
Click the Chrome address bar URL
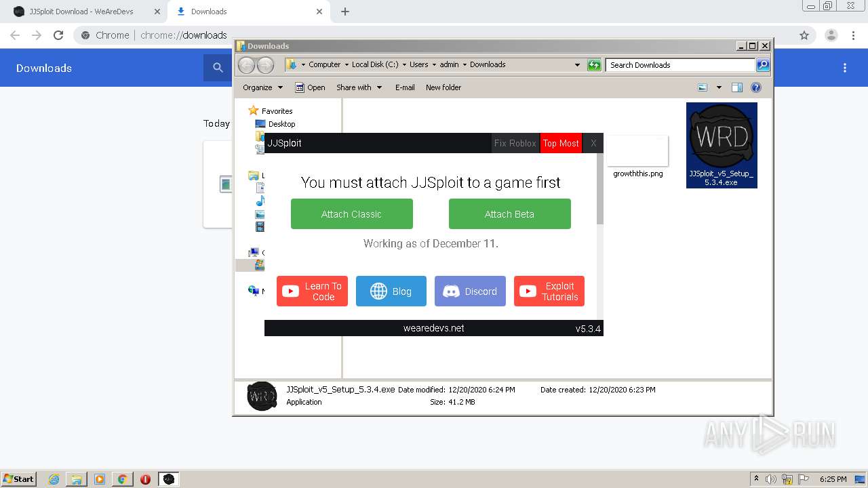click(183, 35)
